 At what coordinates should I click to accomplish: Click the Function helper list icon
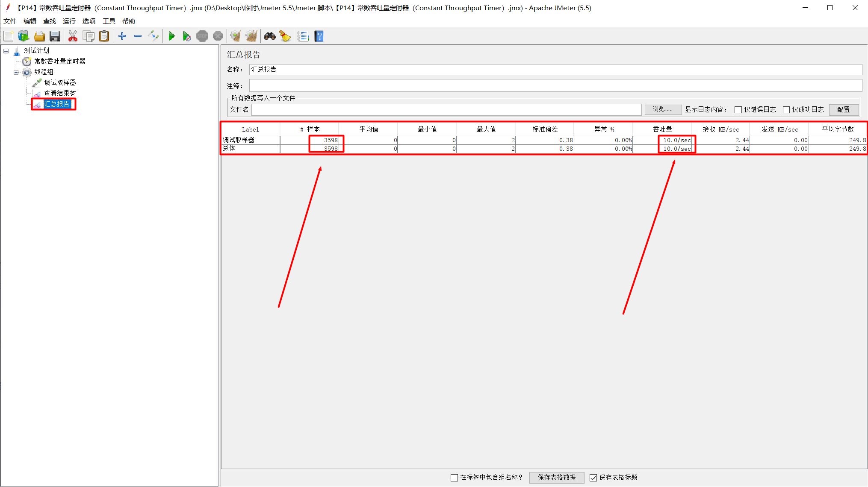[x=303, y=36]
